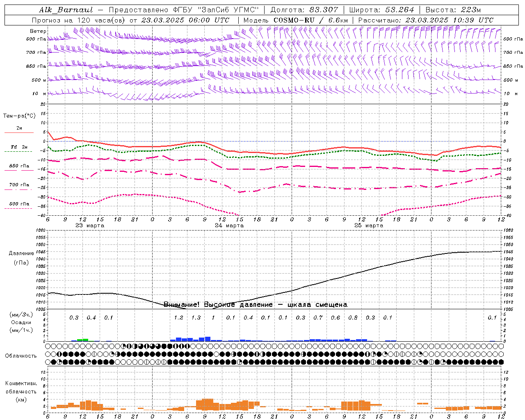Click the 'Td 2м' dew point legend entry
Screen dimensions: 525x420
(19, 147)
